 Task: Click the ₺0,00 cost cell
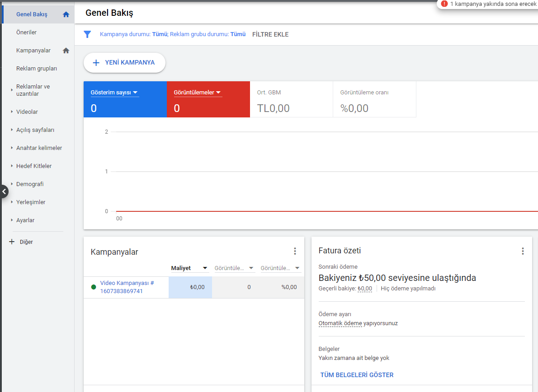(190, 287)
